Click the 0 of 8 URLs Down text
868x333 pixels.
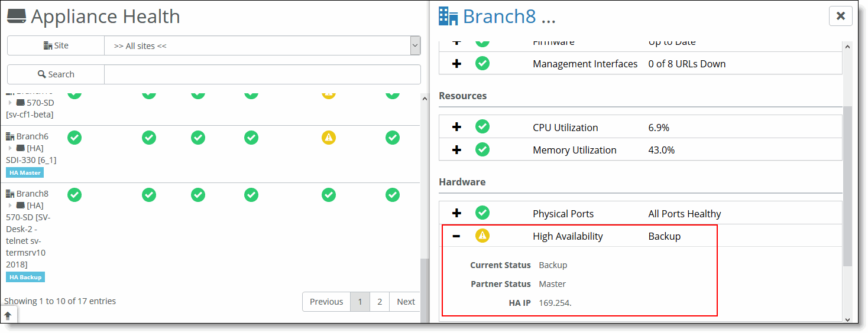pyautogui.click(x=687, y=64)
